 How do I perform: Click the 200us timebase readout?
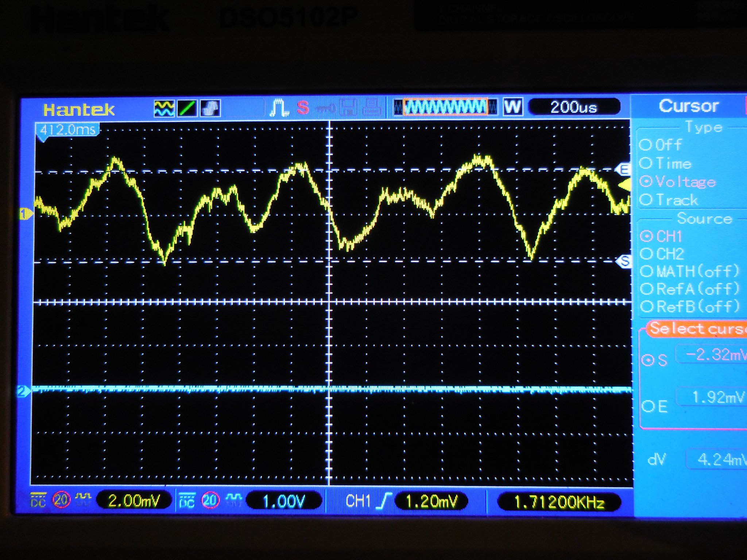click(x=573, y=107)
